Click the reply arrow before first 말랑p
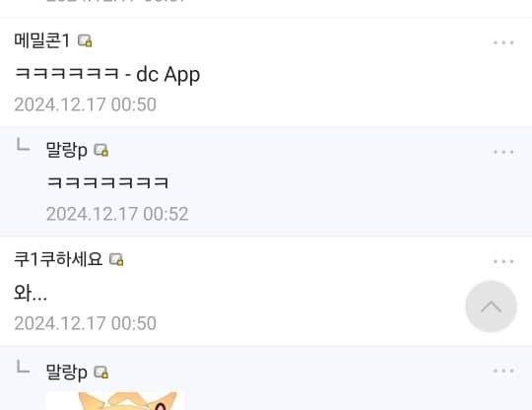The height and width of the screenshot is (410, 532). 23,145
